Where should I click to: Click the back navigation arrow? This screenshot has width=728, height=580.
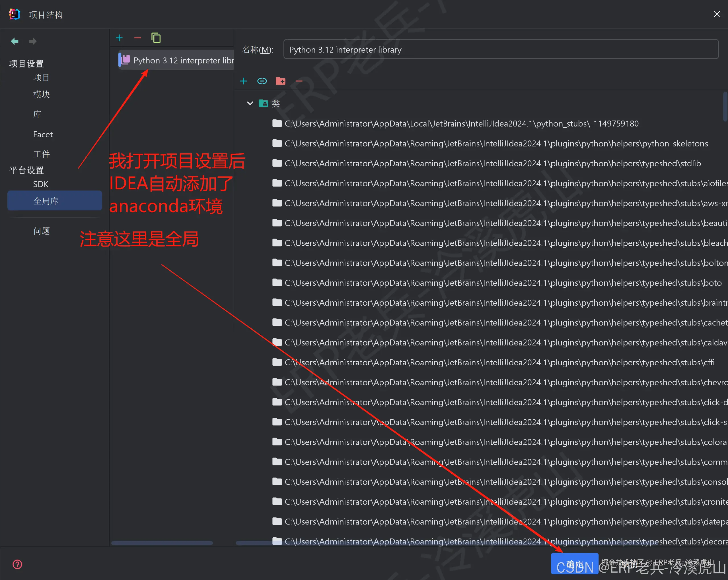15,41
